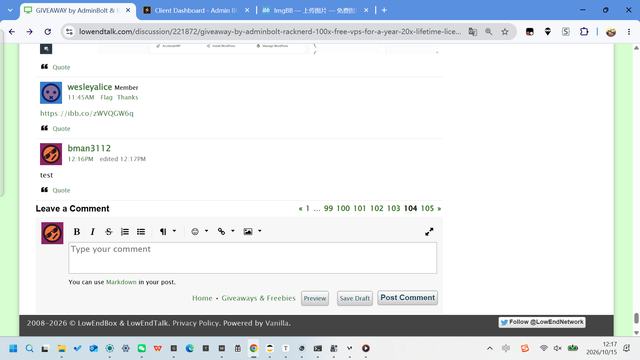
Task: Insert an ordered numbered list
Action: coord(125,231)
